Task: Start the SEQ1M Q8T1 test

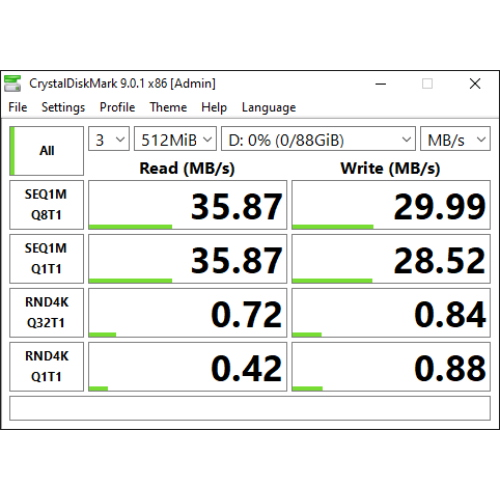Action: 46,205
